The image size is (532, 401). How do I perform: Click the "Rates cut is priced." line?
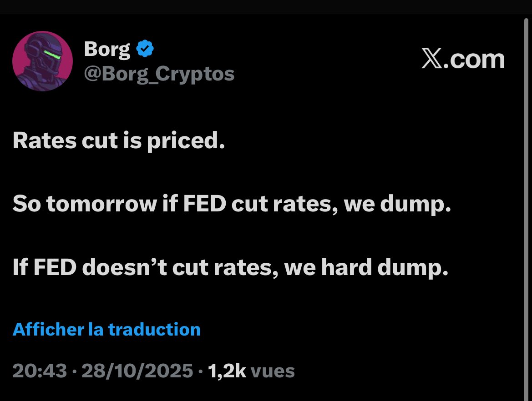[x=119, y=141]
